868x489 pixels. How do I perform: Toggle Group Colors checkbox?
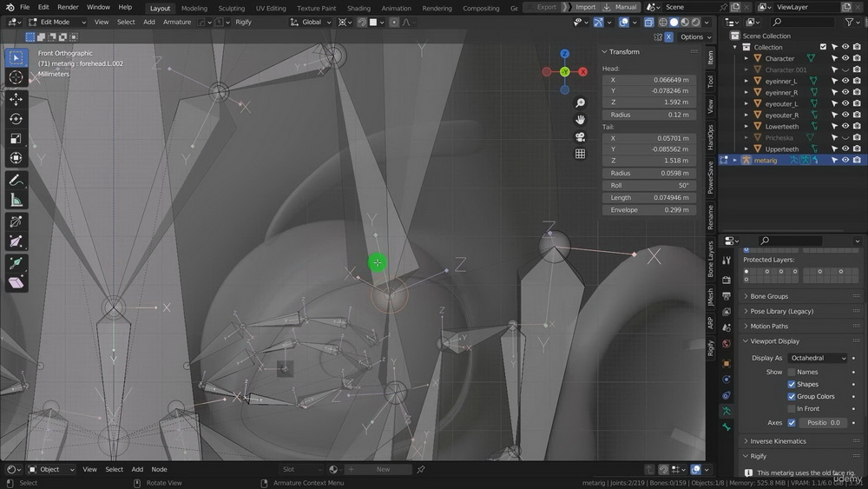pyautogui.click(x=792, y=397)
